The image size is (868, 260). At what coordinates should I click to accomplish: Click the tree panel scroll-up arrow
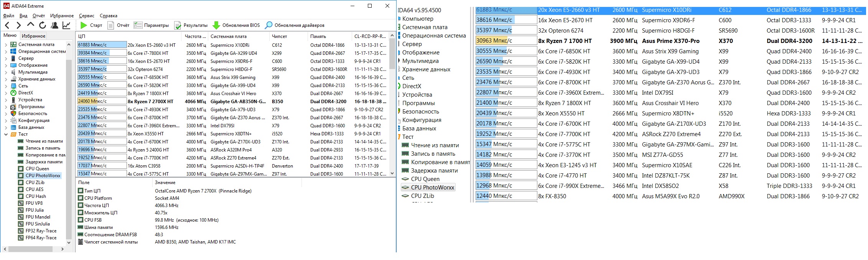click(69, 44)
